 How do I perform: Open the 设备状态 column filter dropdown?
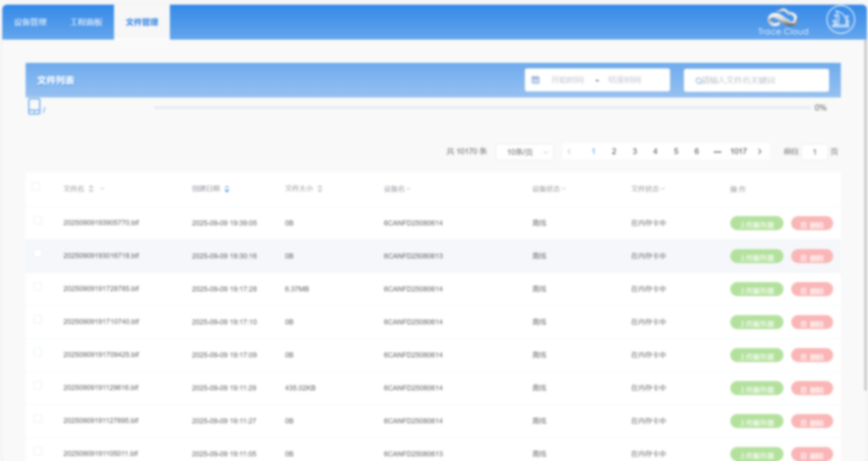[564, 189]
